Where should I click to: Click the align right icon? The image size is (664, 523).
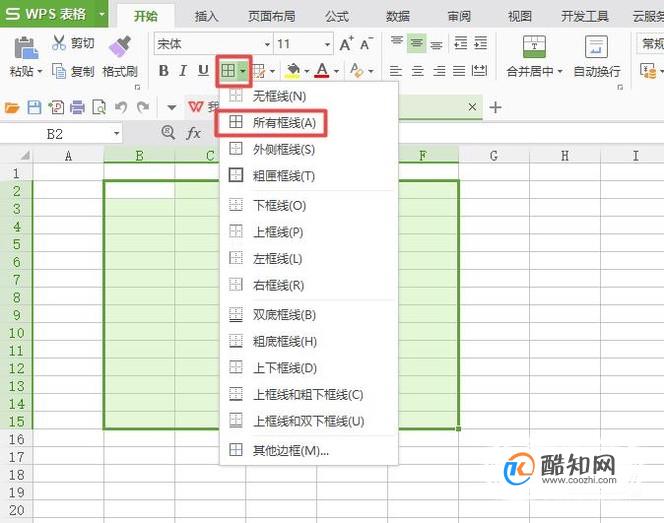click(x=439, y=71)
